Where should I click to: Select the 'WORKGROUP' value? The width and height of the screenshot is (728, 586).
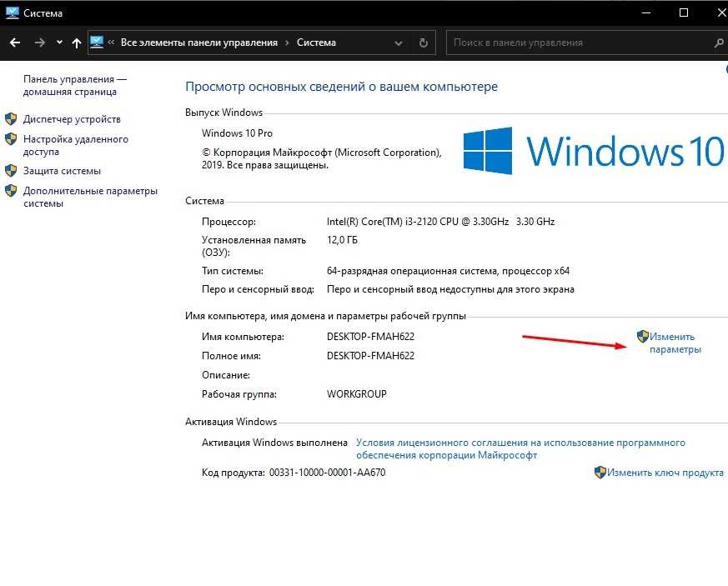tap(357, 394)
